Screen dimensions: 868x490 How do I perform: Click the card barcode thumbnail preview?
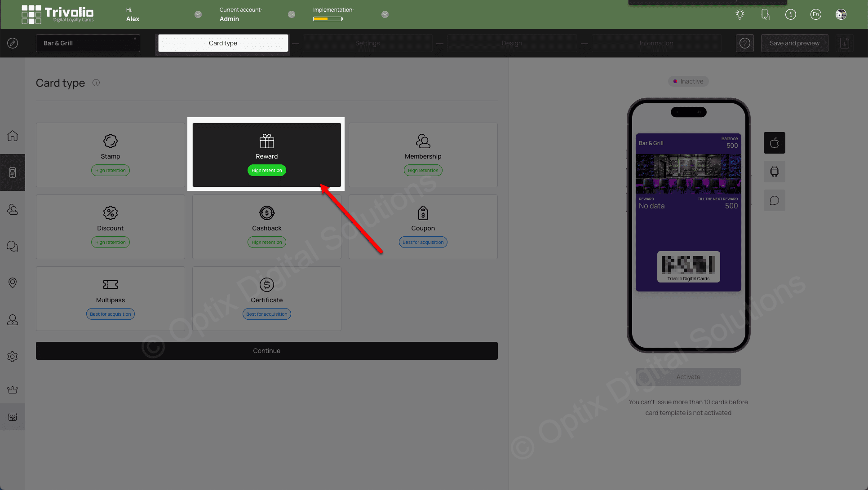coord(688,265)
